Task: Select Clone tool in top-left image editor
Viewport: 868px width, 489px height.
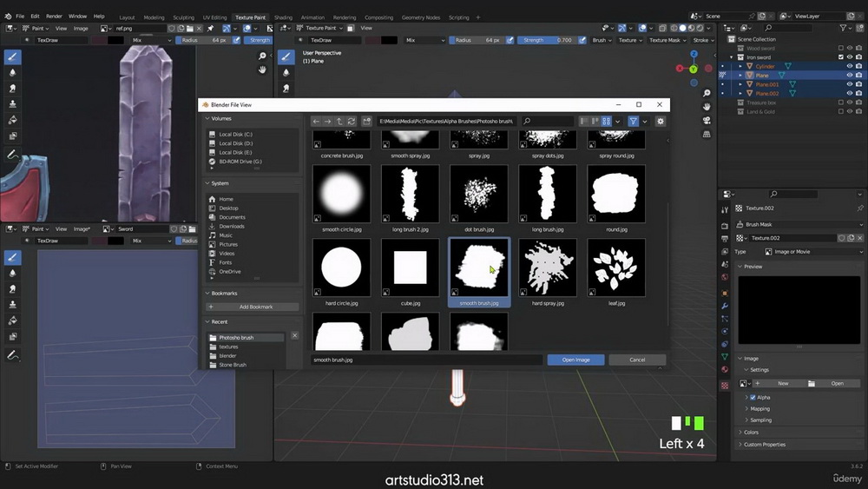Action: 12,104
